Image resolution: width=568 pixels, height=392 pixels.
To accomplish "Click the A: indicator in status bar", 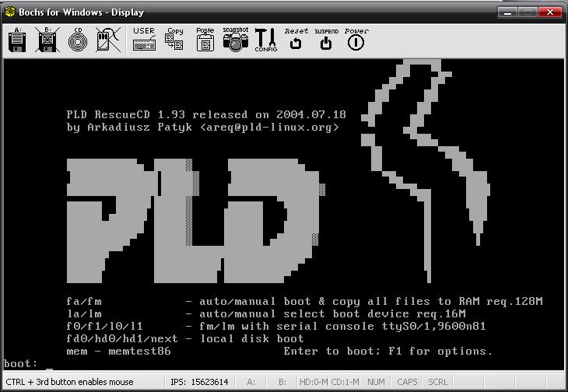I will pyautogui.click(x=251, y=382).
